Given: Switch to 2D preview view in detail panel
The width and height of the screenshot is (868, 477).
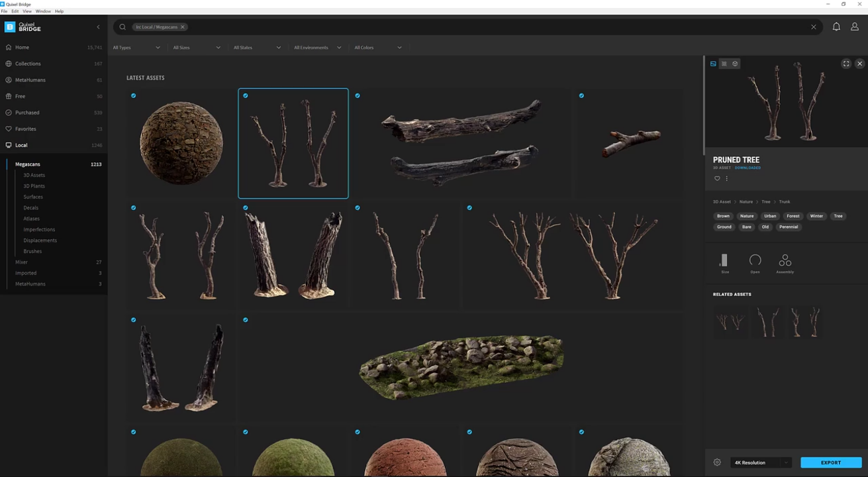Looking at the screenshot, I should [713, 64].
